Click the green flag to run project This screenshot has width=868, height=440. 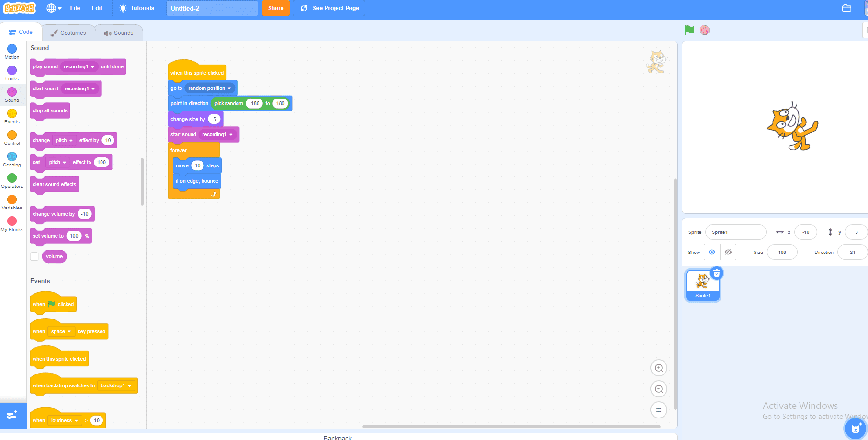pos(689,30)
